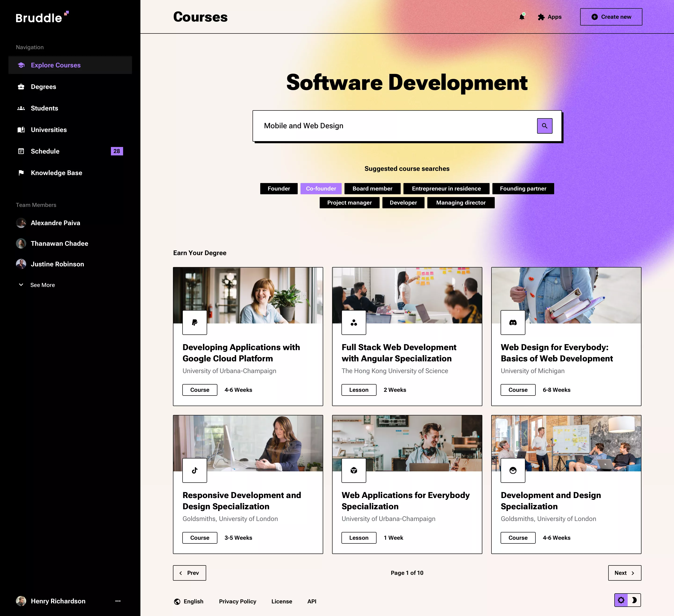674x616 pixels.
Task: Deselect the Co-founder search filter
Action: tap(321, 189)
